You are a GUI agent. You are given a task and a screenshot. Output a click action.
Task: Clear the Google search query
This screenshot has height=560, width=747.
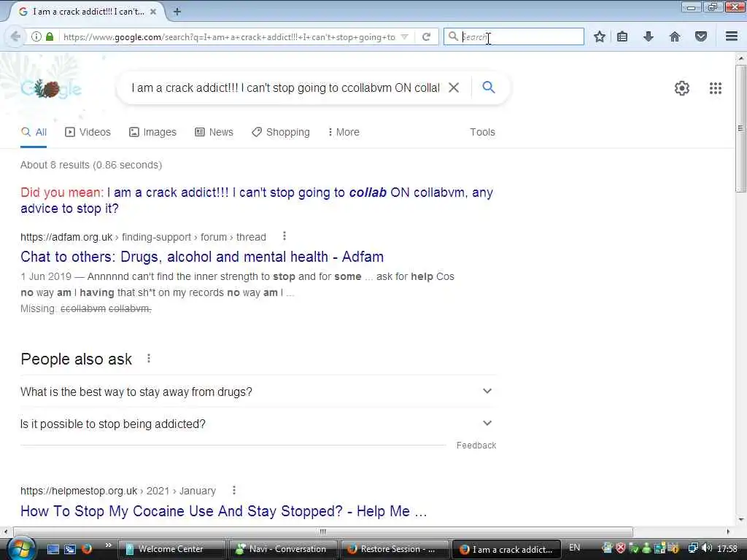[454, 87]
